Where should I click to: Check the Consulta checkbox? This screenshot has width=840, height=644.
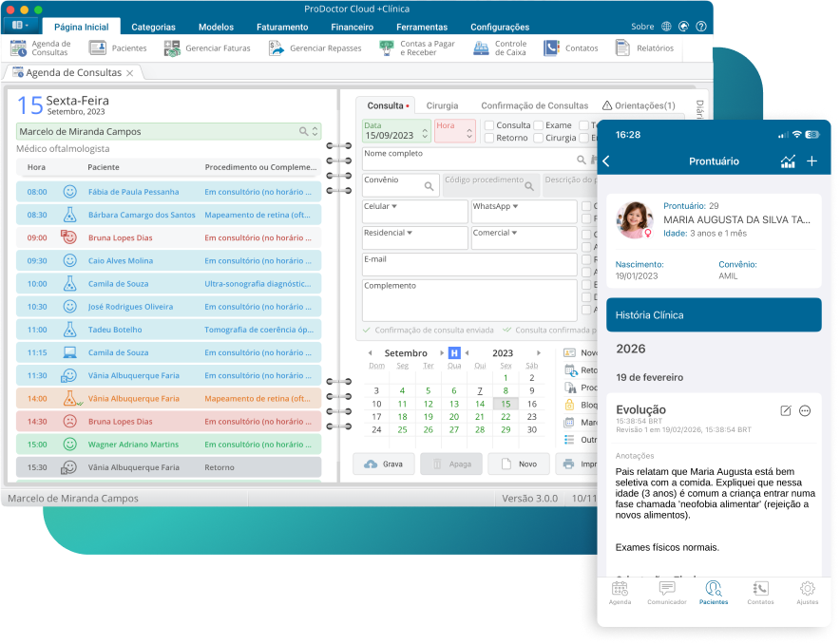(490, 125)
